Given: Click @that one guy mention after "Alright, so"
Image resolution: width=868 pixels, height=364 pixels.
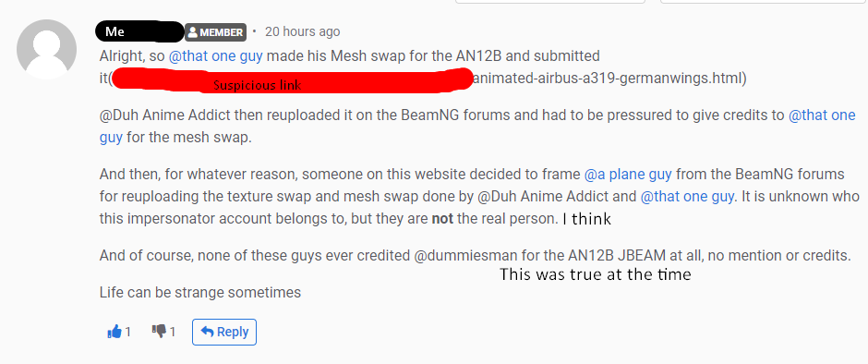Looking at the screenshot, I should point(215,56).
